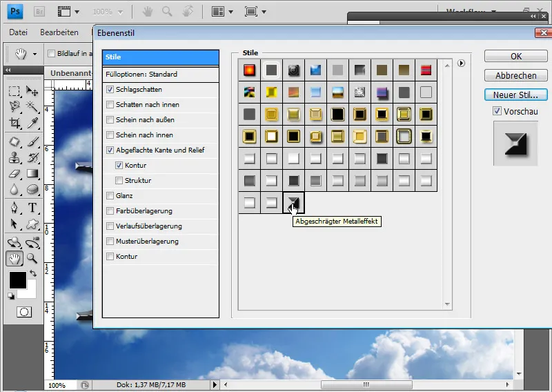Enable the Verlaufsüberlagerung checkbox
The width and height of the screenshot is (552, 392).
tap(110, 226)
